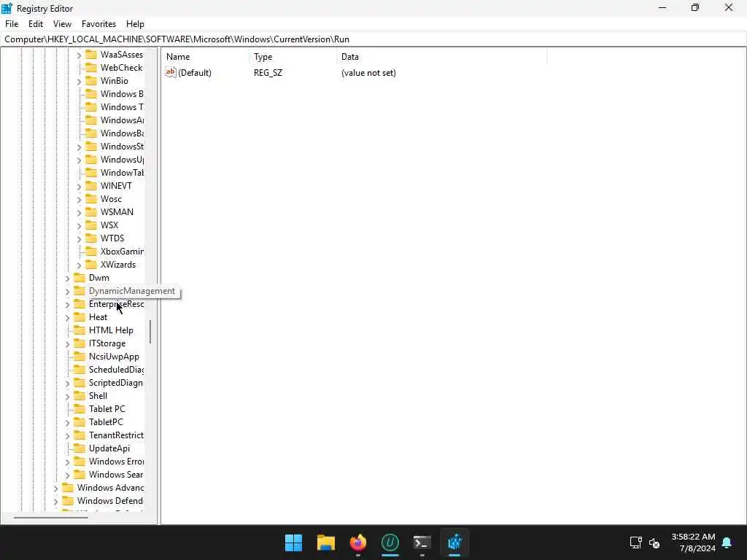This screenshot has height=560, width=747.
Task: Select the Windows Sear registry key
Action: click(116, 475)
